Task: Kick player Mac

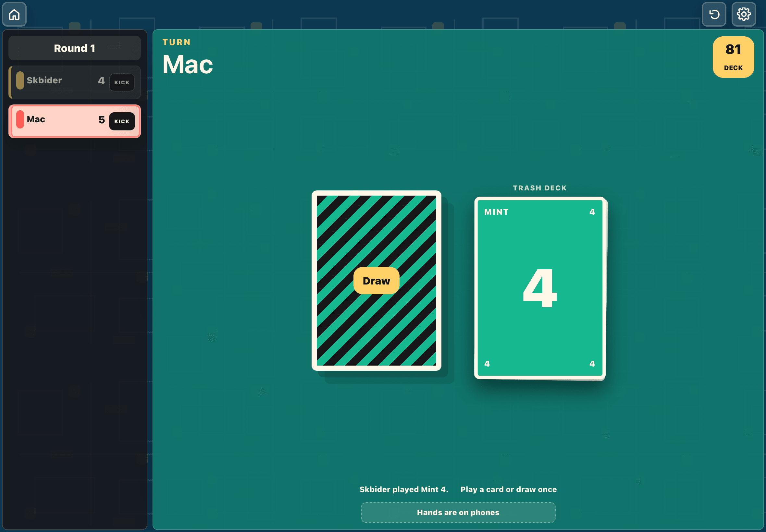Action: 122,121
